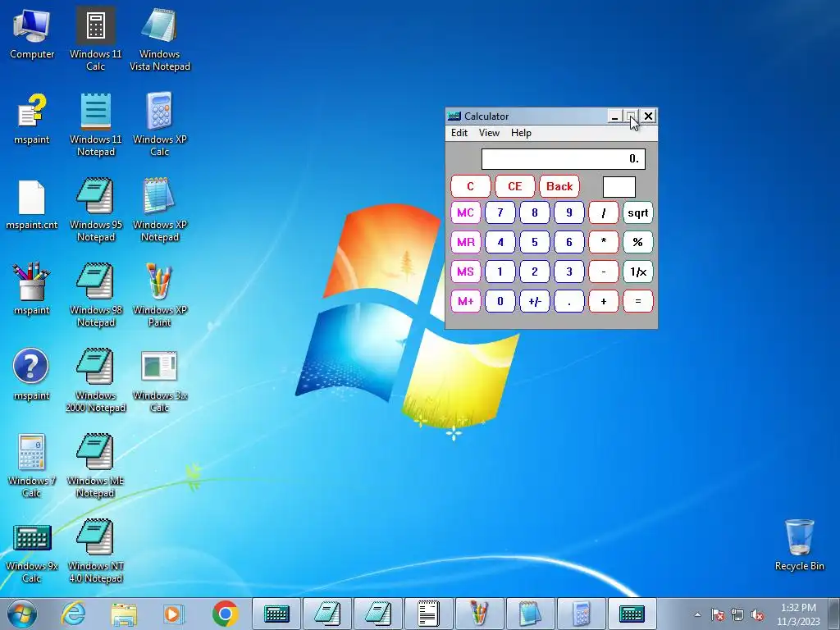Click the decimal point button
The height and width of the screenshot is (630, 840).
[569, 301]
